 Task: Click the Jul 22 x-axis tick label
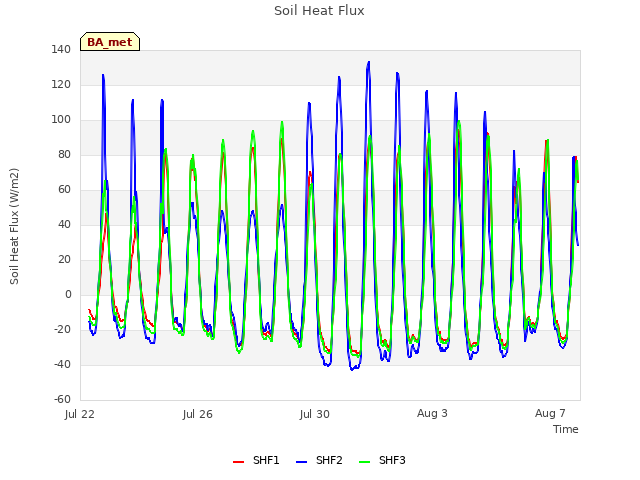tap(80, 414)
